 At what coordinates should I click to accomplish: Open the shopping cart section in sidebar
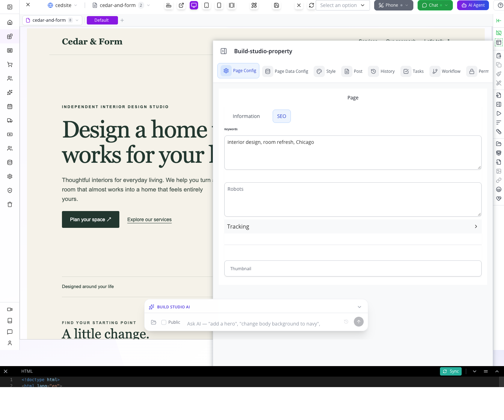[10, 64]
